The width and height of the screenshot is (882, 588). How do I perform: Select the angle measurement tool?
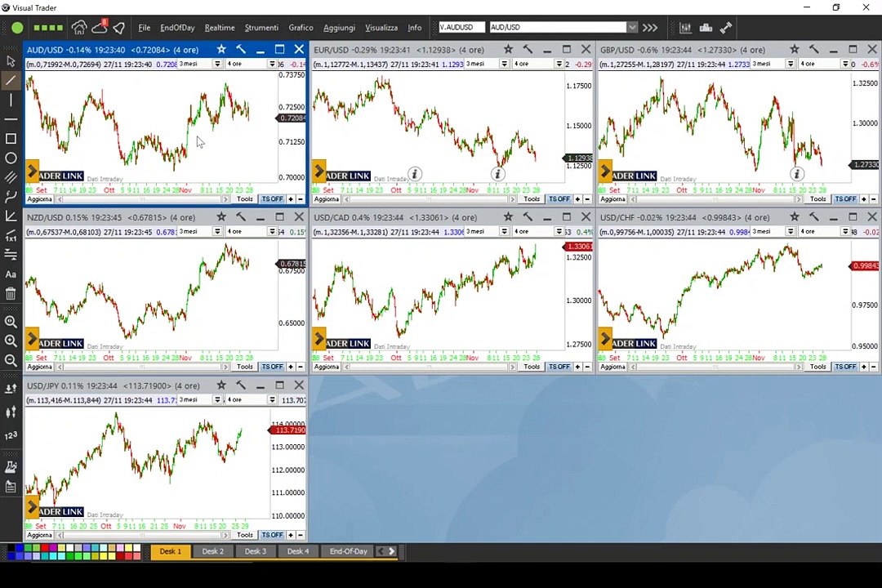pyautogui.click(x=11, y=216)
